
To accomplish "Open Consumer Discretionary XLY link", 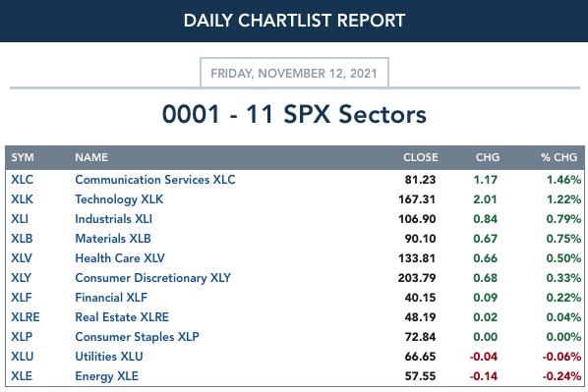I will 153,278.
